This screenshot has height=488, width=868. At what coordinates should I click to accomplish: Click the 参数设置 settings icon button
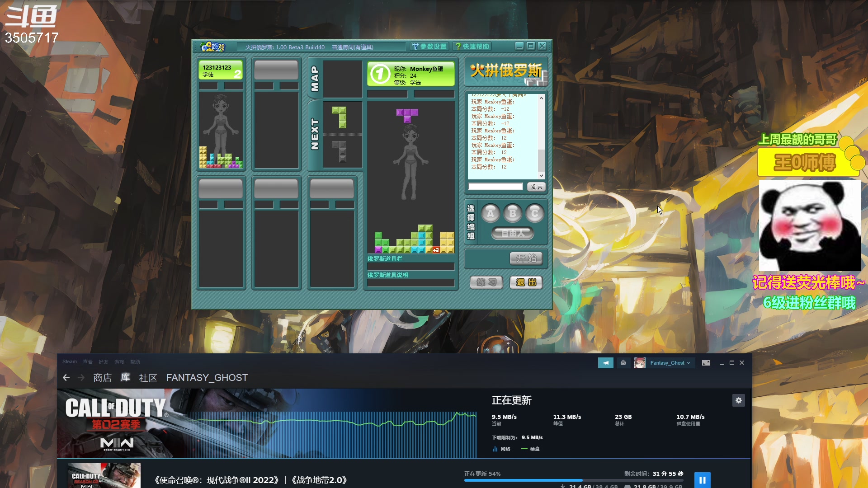[x=429, y=47]
